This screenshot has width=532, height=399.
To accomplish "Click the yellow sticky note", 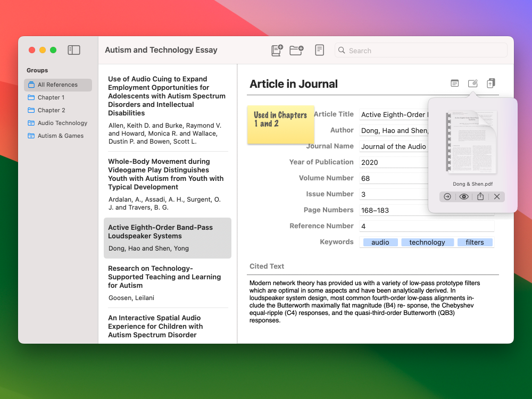I will [280, 124].
